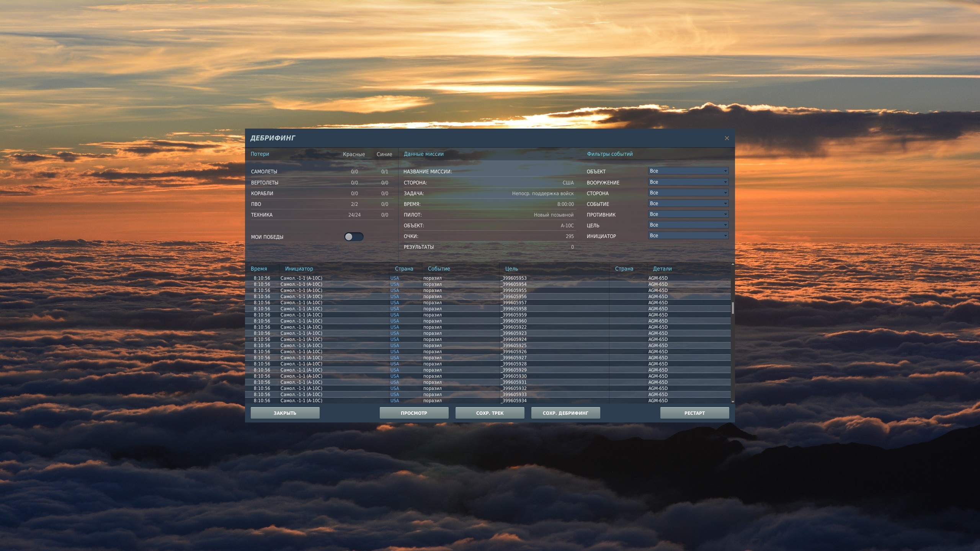980x551 pixels.
Task: Click the events list scrollbar thumb
Action: [x=733, y=308]
